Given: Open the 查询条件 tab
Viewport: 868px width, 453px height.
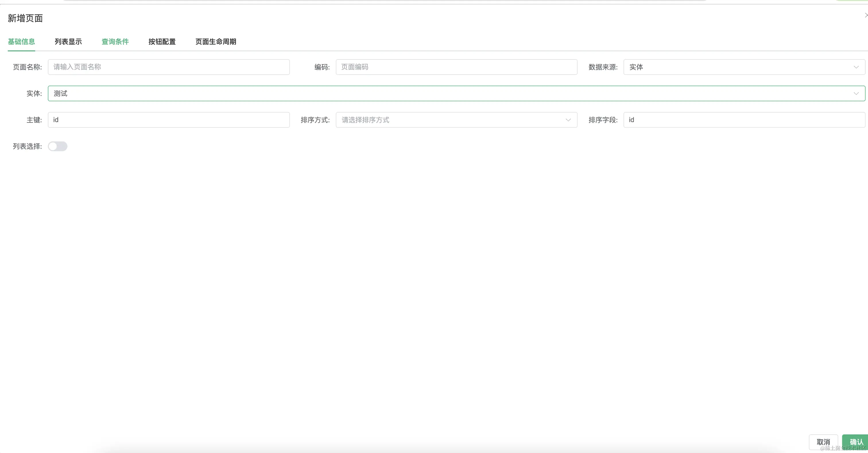Looking at the screenshot, I should [115, 41].
